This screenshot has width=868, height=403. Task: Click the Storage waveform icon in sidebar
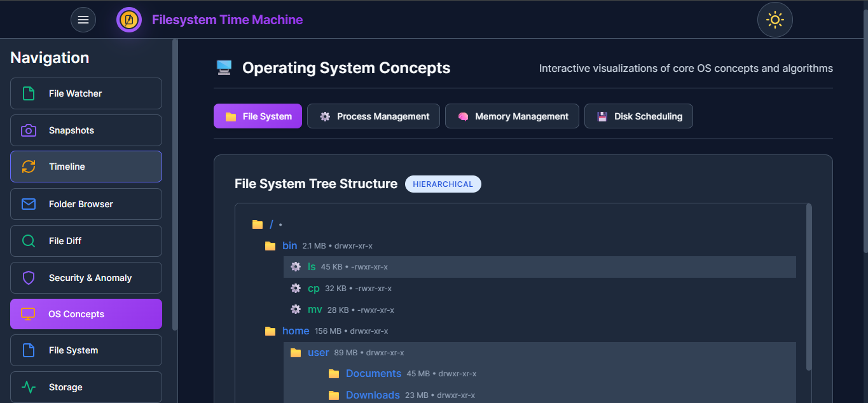[27, 387]
